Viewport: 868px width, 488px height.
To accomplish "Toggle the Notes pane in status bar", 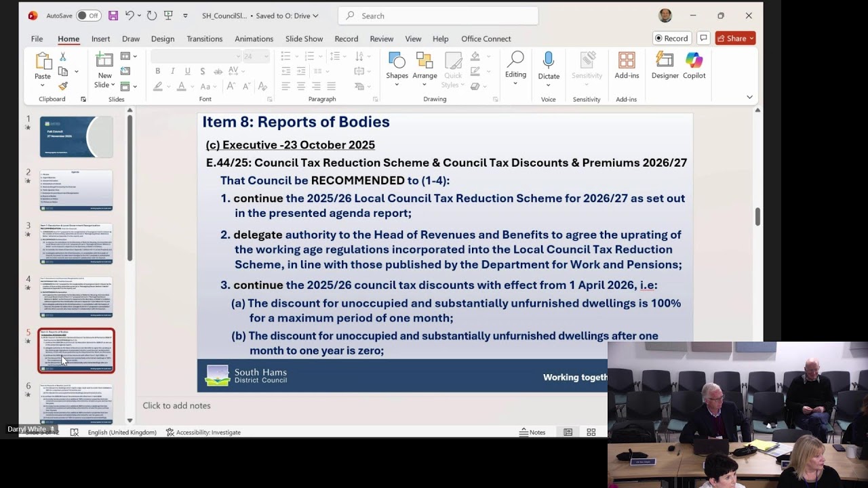I will pyautogui.click(x=532, y=432).
